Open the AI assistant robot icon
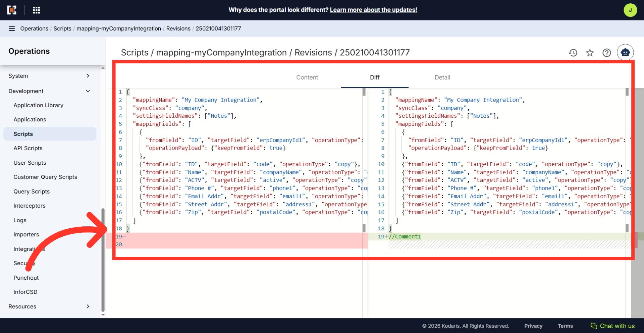This screenshot has width=644, height=333. (625, 53)
